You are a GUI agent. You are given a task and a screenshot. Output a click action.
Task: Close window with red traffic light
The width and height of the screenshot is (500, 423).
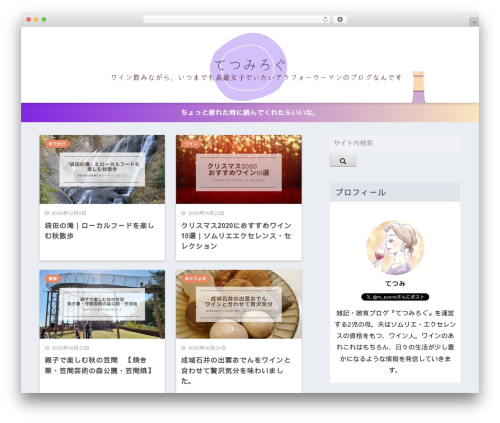(x=29, y=20)
